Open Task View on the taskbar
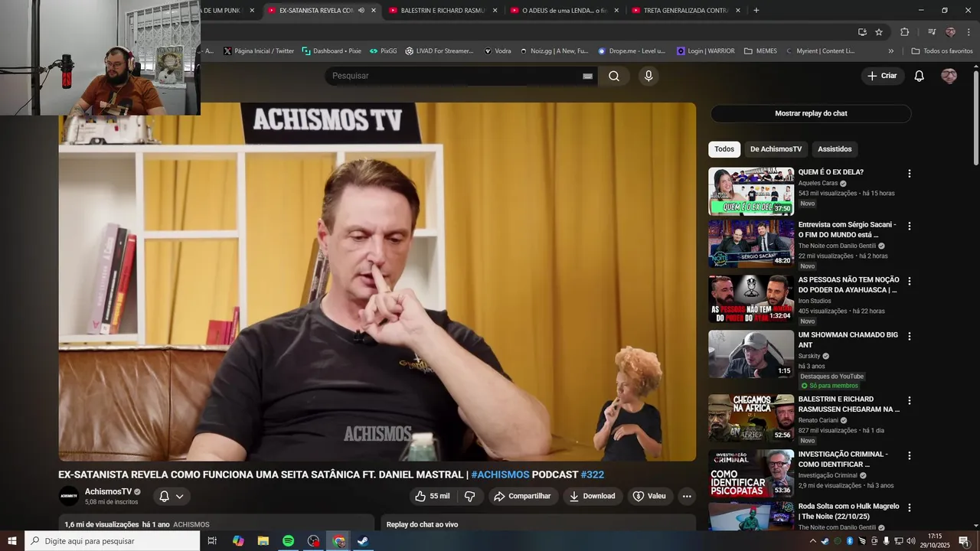The height and width of the screenshot is (551, 980). pos(212,541)
